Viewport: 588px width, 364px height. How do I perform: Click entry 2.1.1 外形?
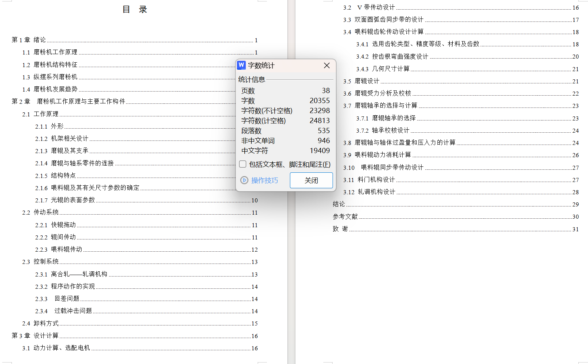click(x=135, y=126)
